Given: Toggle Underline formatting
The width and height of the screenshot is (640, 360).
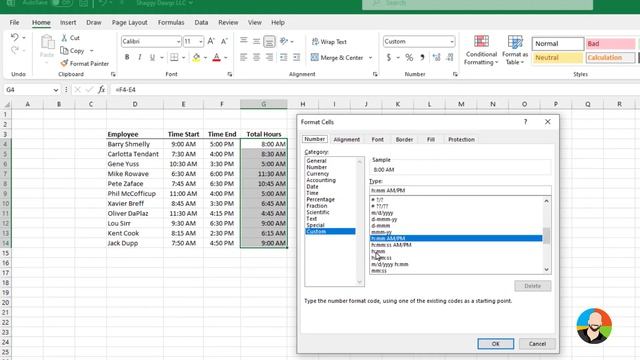Looking at the screenshot, I should coord(152,58).
